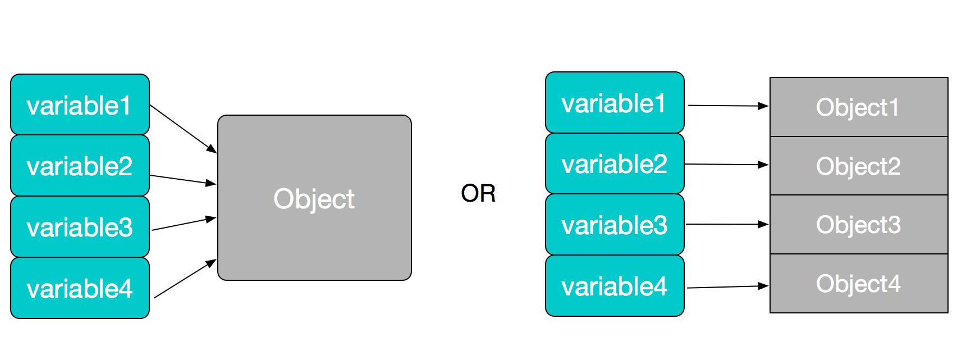980x355 pixels.
Task: Select the Object1 cell
Action: 859,107
